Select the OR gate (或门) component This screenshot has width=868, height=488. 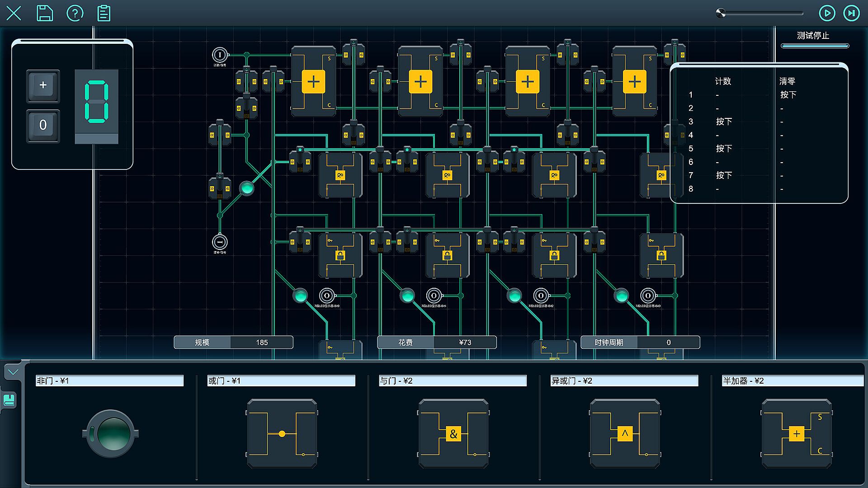[282, 433]
